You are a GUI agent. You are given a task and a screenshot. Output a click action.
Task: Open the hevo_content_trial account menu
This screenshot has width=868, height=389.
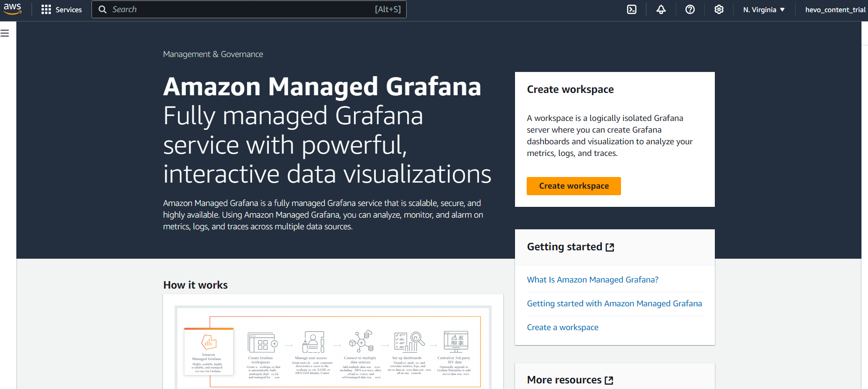click(835, 9)
